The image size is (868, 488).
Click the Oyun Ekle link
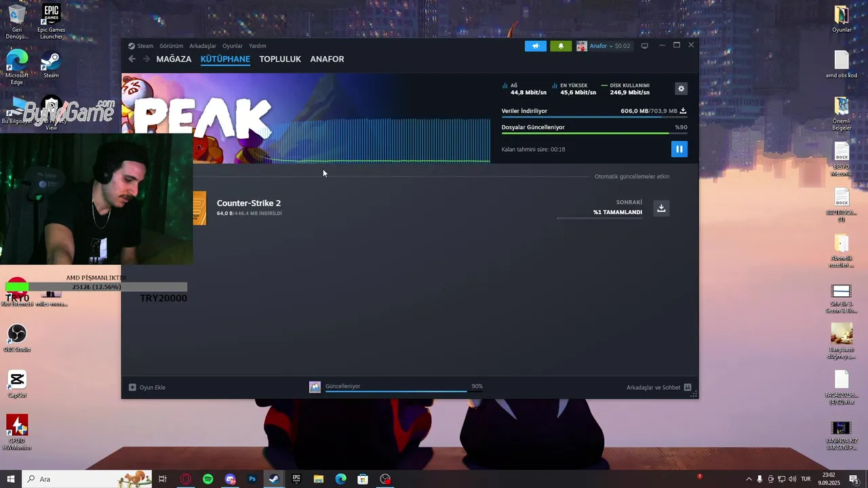click(153, 388)
